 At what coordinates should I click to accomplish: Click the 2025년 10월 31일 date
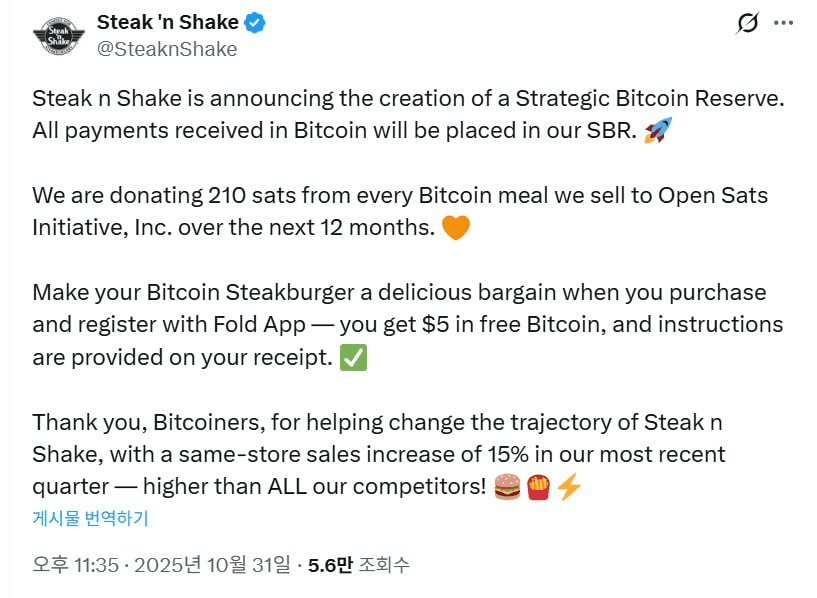(219, 565)
